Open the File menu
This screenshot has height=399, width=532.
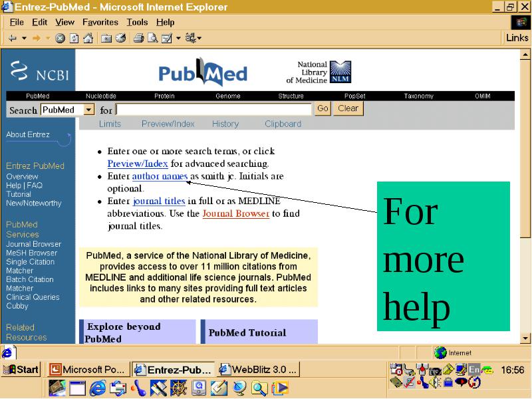click(17, 23)
